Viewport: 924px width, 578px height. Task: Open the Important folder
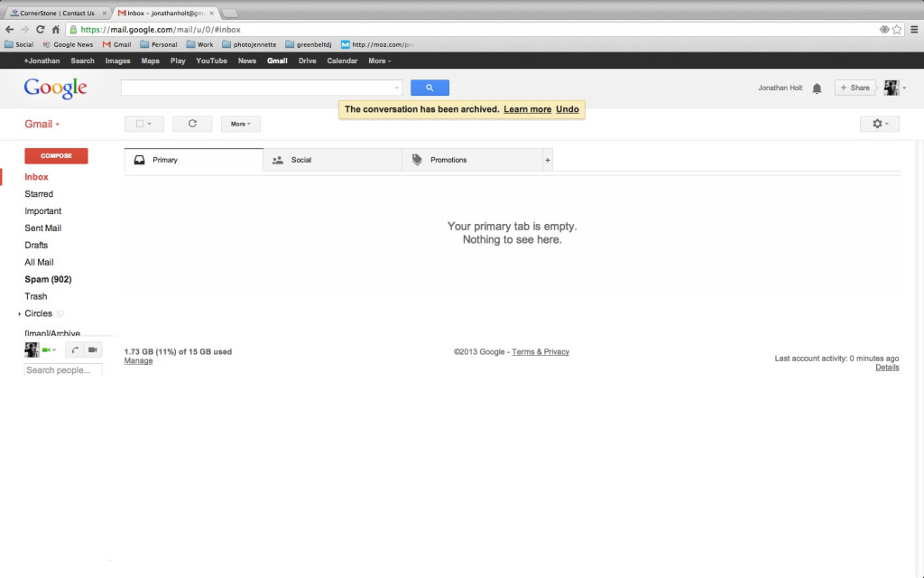coord(43,211)
